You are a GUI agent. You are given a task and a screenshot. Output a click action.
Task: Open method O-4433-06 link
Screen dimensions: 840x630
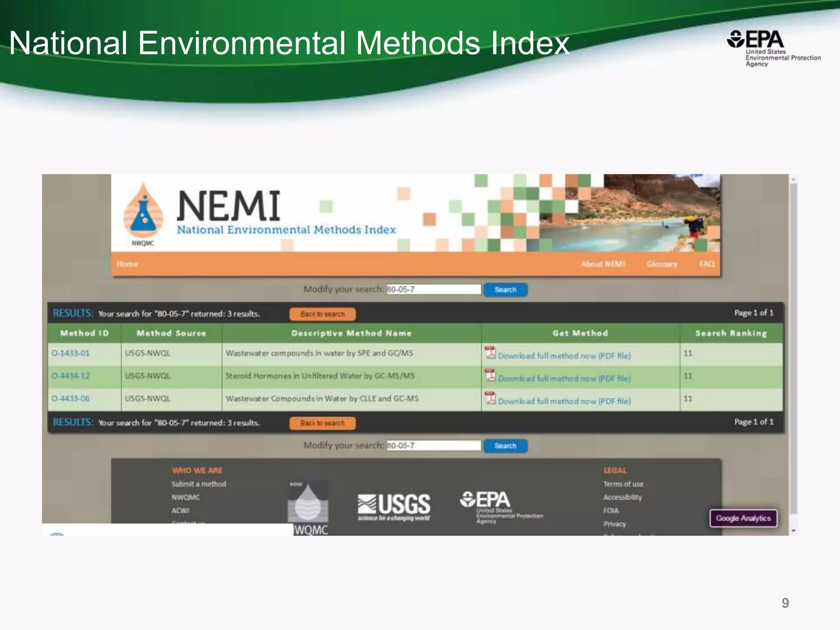click(x=71, y=398)
